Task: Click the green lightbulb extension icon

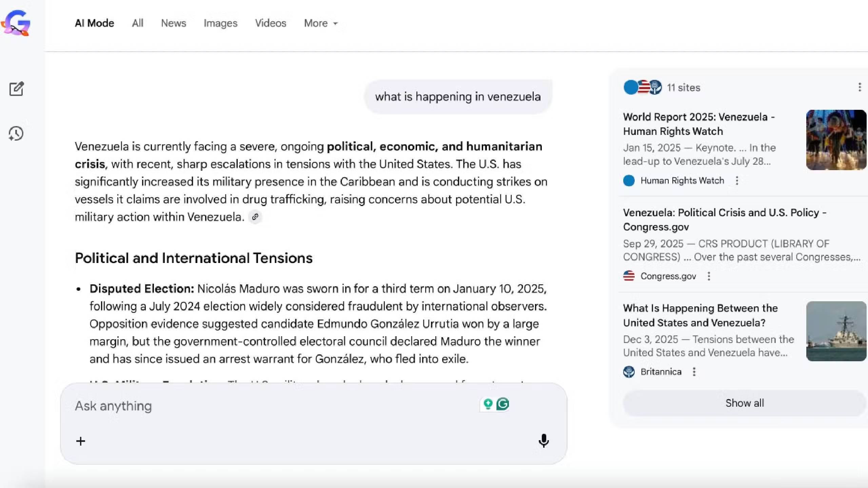Action: (488, 404)
